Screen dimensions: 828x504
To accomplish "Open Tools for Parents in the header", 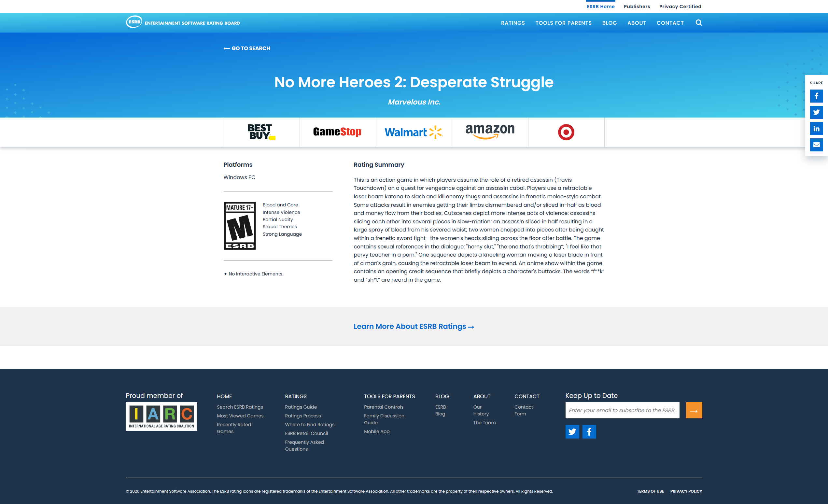I will (x=563, y=23).
